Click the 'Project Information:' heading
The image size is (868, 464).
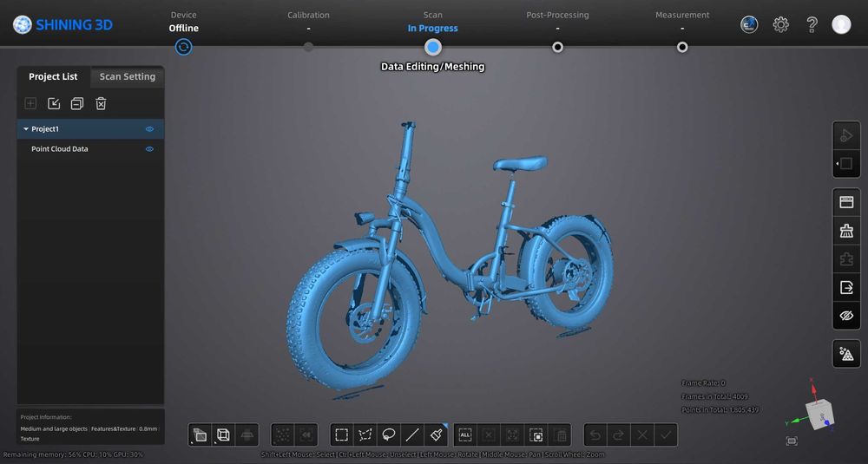pos(46,417)
